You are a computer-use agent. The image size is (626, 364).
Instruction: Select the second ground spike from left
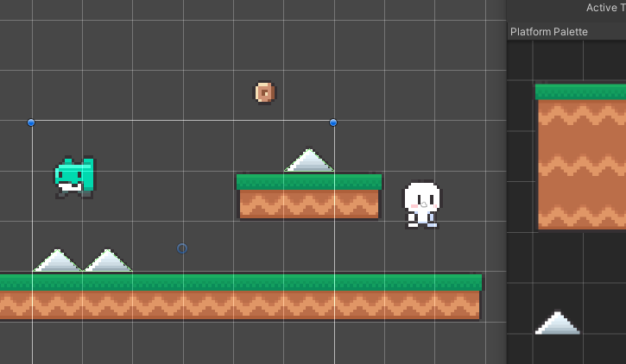click(108, 260)
